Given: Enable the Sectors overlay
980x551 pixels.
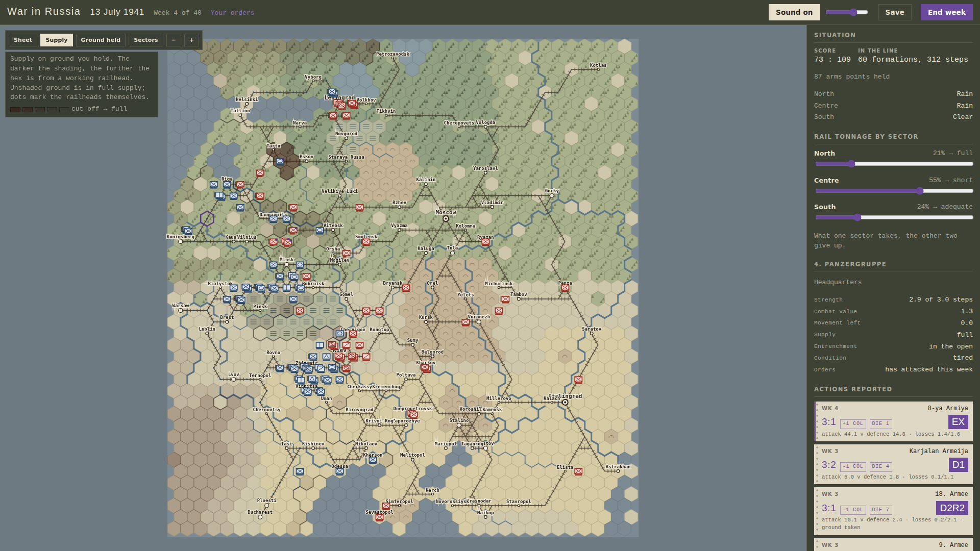Looking at the screenshot, I should [x=146, y=40].
